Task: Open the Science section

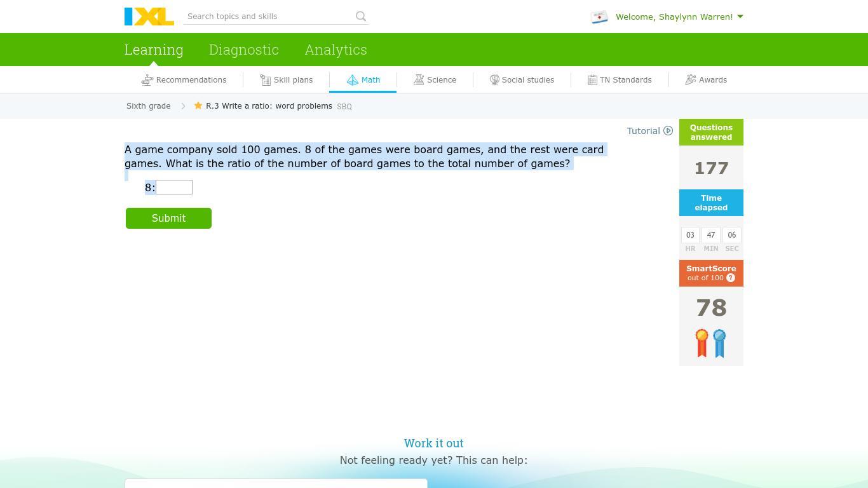Action: click(435, 80)
